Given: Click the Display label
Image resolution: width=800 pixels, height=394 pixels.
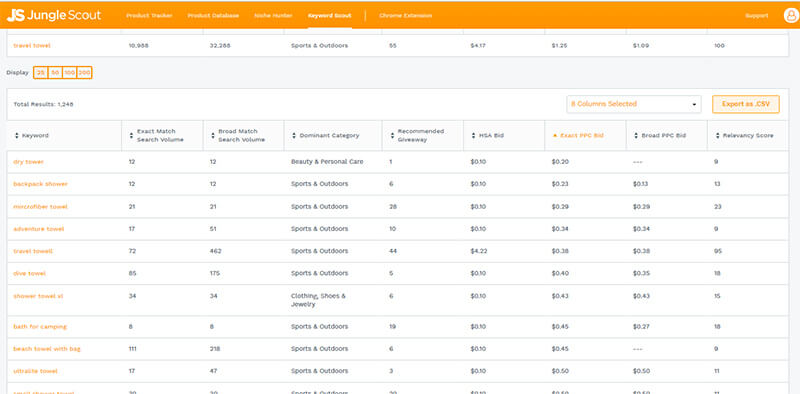Looking at the screenshot, I should pyautogui.click(x=17, y=73).
